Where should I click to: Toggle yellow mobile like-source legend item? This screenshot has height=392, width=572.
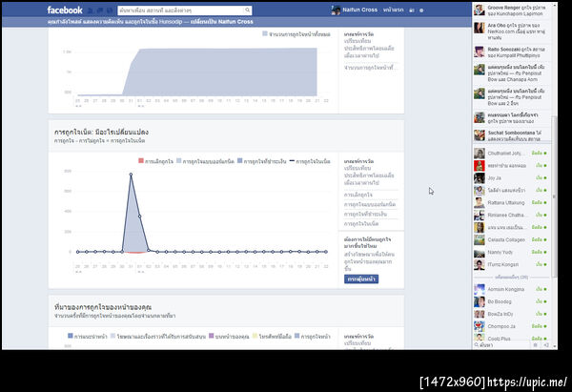[272, 336]
